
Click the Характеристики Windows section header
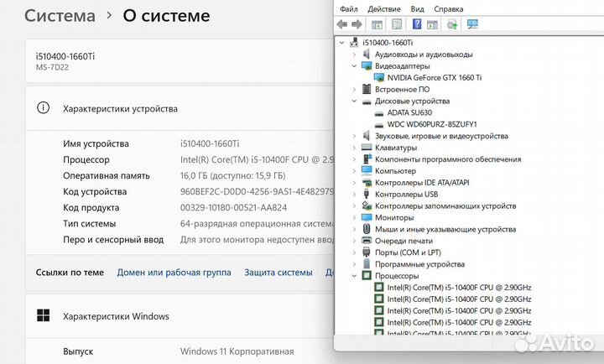tap(116, 316)
